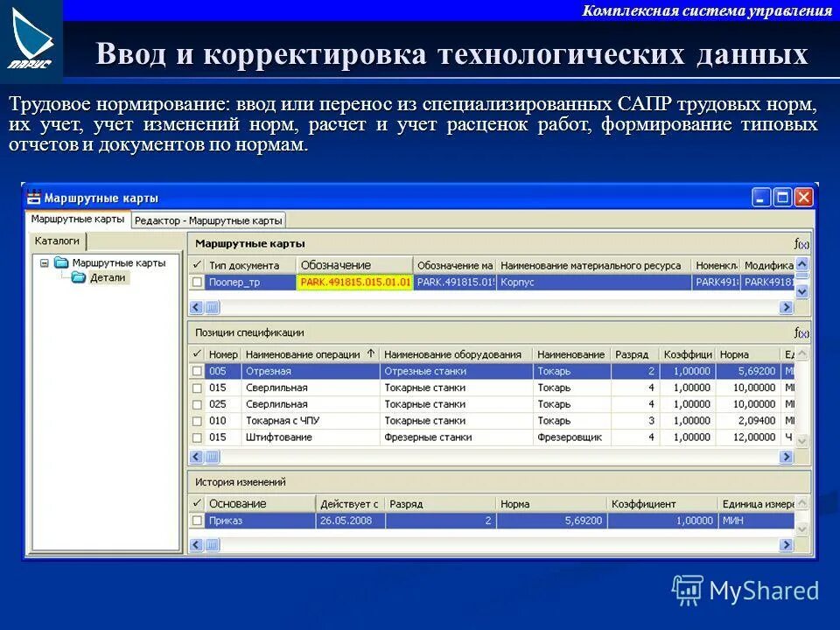840x630 pixels.
Task: Check the Приказ row checkbox
Action: click(x=197, y=520)
